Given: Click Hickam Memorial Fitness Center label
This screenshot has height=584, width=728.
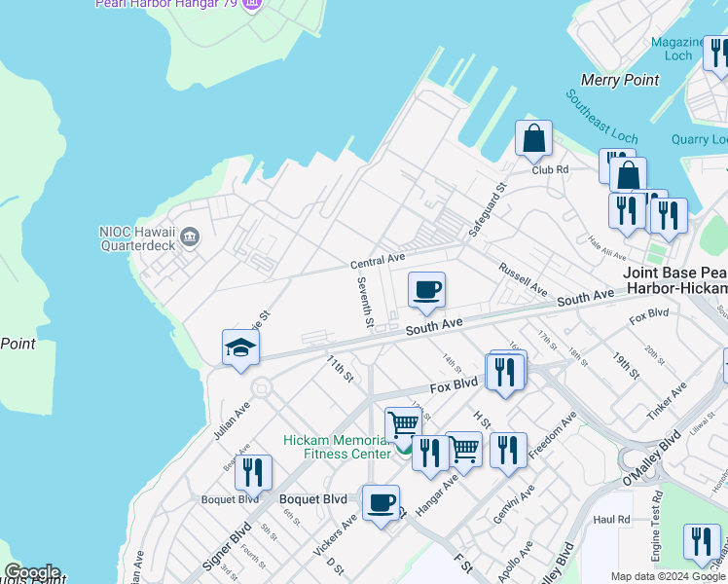Looking at the screenshot, I should click(337, 447).
